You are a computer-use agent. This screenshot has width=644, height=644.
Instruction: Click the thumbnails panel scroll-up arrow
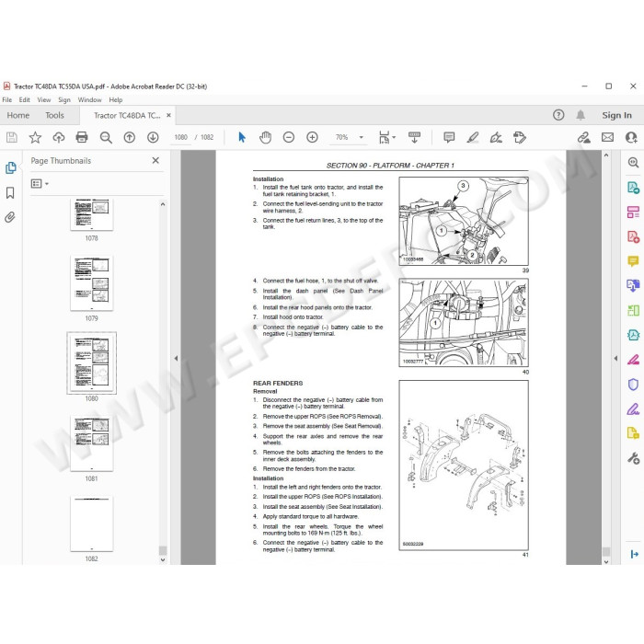[x=163, y=204]
